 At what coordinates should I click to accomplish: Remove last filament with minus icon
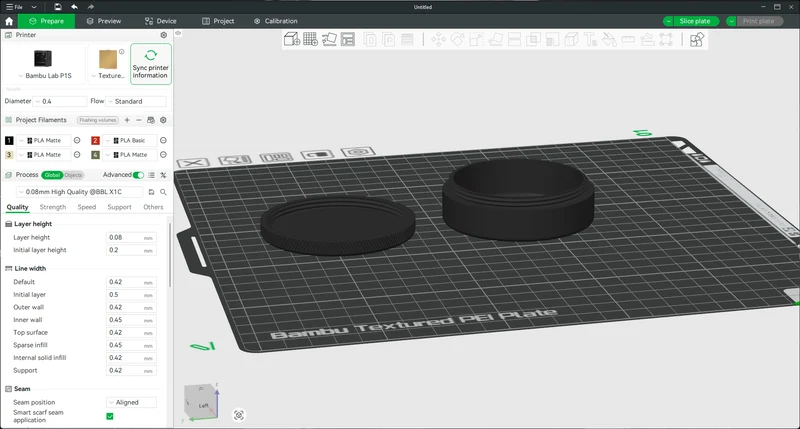pos(139,120)
